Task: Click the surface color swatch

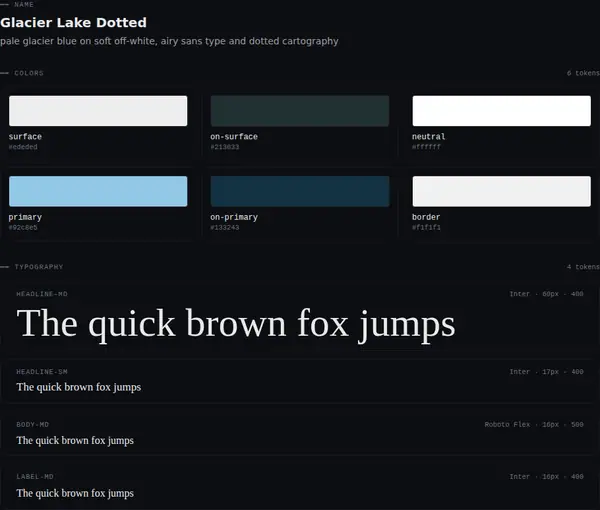Action: 98,111
